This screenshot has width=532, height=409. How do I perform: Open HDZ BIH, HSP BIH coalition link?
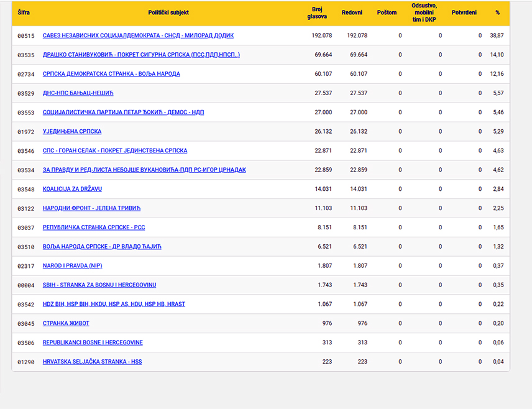click(x=114, y=304)
